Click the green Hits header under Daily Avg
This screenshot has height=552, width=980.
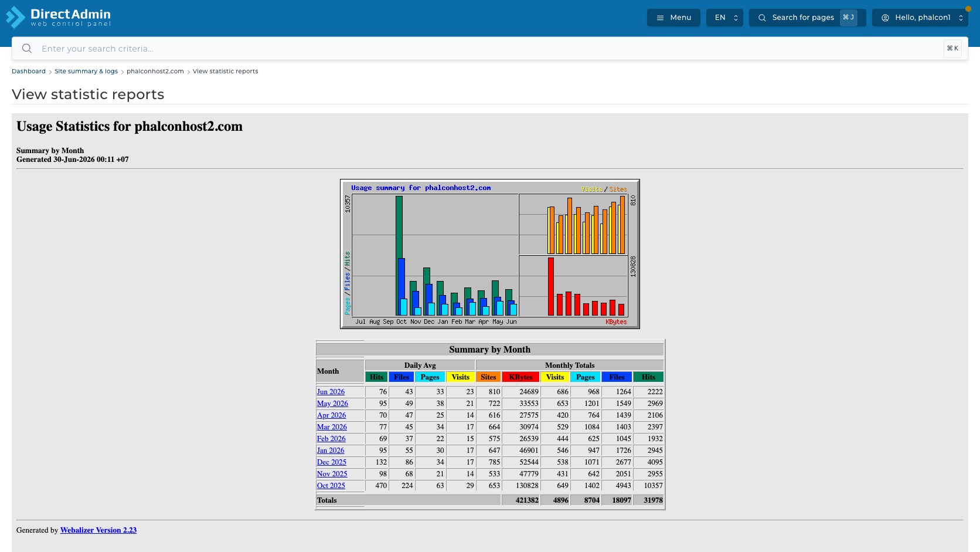376,377
